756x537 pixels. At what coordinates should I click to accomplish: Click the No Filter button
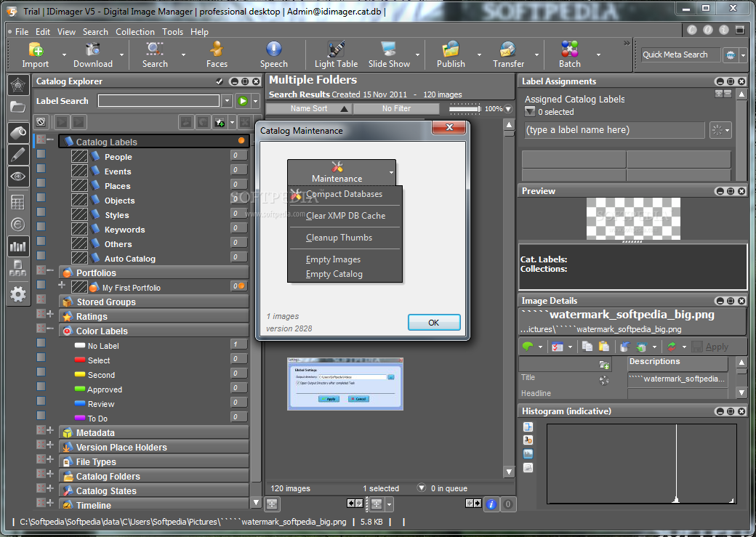tap(396, 108)
